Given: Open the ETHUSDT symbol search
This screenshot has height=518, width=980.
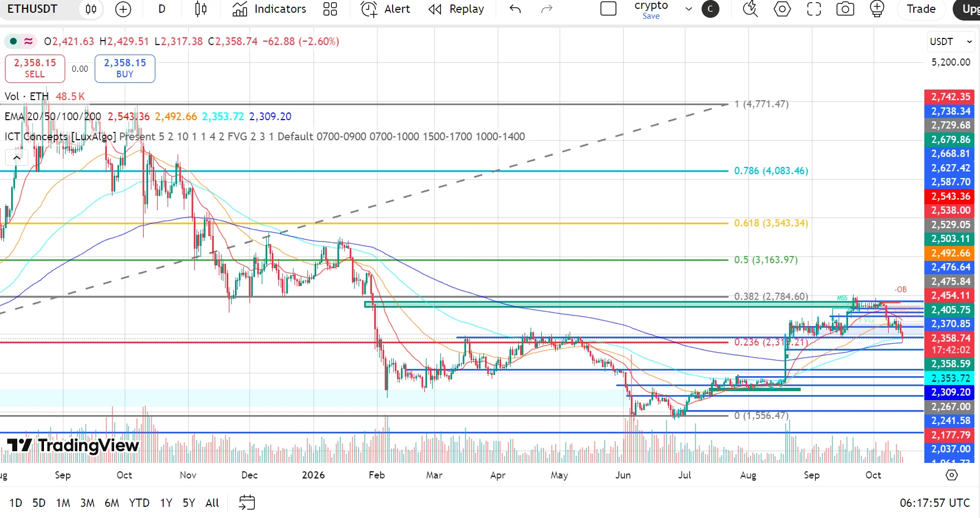Looking at the screenshot, I should pyautogui.click(x=32, y=9).
